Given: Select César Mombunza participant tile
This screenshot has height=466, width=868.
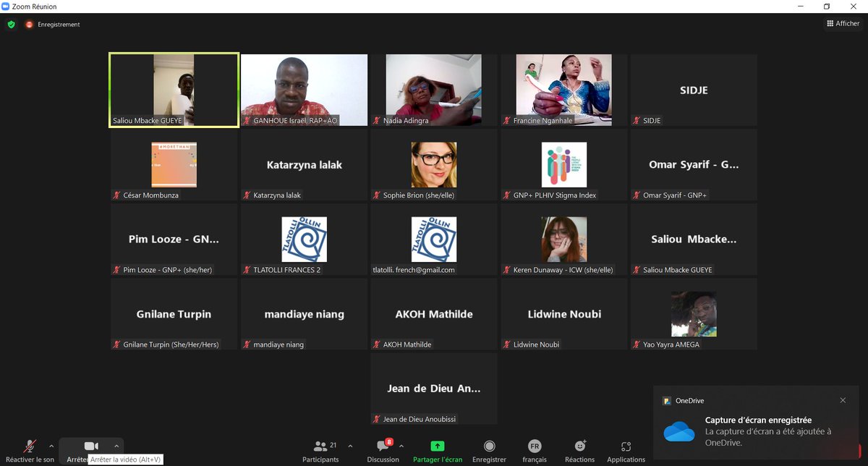Looking at the screenshot, I should [x=174, y=165].
